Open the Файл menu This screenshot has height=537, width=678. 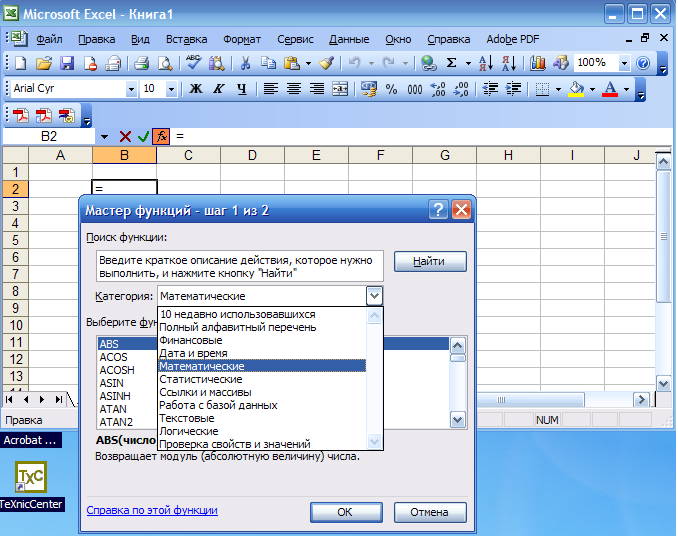(x=49, y=39)
